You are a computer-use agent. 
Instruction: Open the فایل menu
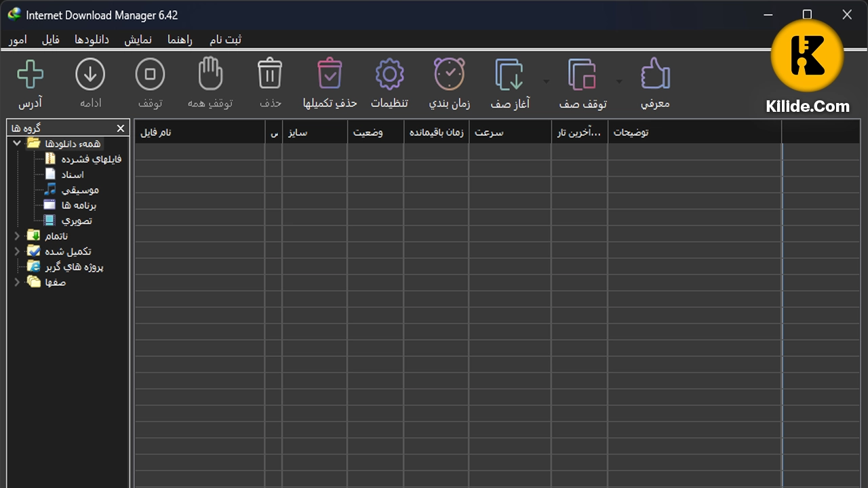pos(51,40)
